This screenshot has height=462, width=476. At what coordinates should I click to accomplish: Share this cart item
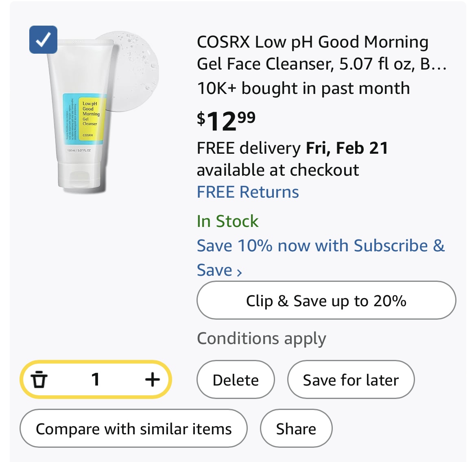[296, 429]
